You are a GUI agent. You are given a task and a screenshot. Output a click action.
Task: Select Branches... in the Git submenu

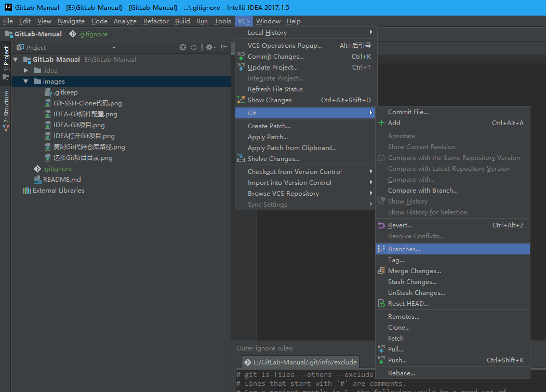click(x=404, y=249)
